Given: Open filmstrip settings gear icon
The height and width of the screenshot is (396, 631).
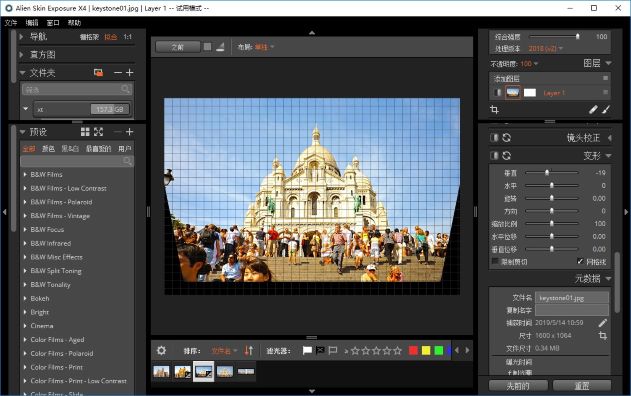Looking at the screenshot, I should pyautogui.click(x=161, y=351).
